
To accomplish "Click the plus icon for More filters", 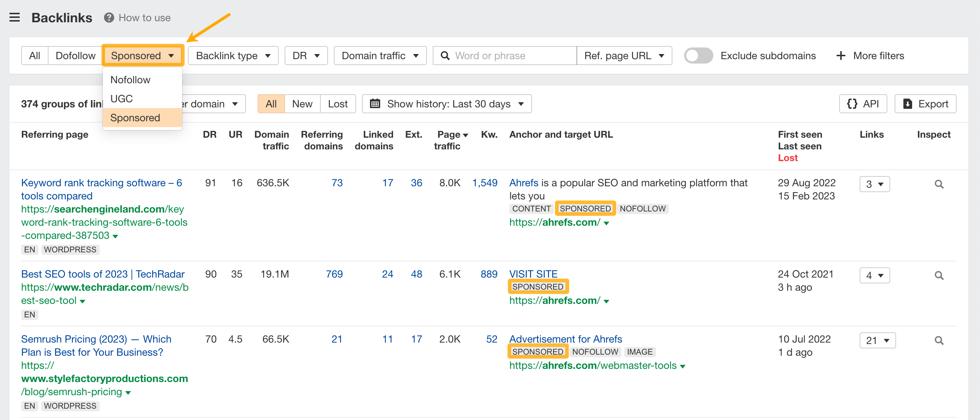I will (x=841, y=56).
